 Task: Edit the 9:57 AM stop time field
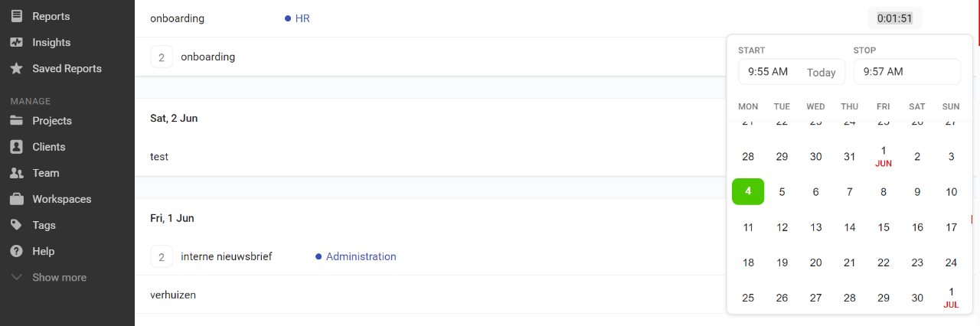[906, 72]
